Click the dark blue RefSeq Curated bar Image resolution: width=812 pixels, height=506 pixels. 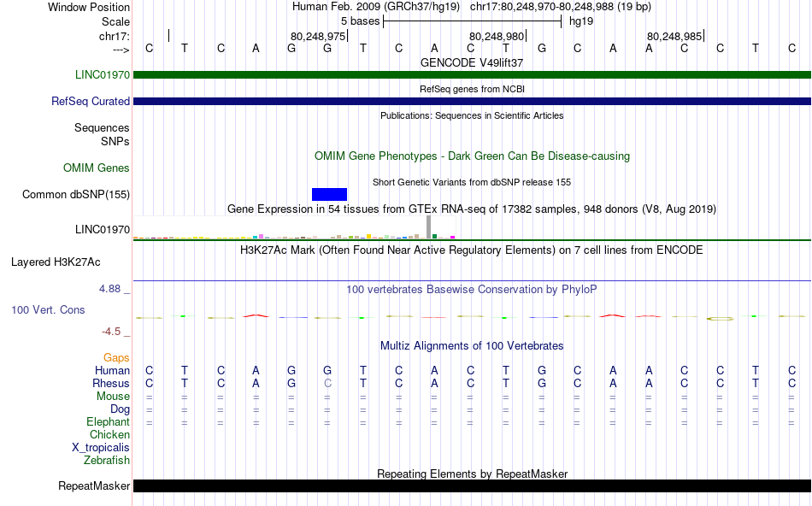pos(472,102)
